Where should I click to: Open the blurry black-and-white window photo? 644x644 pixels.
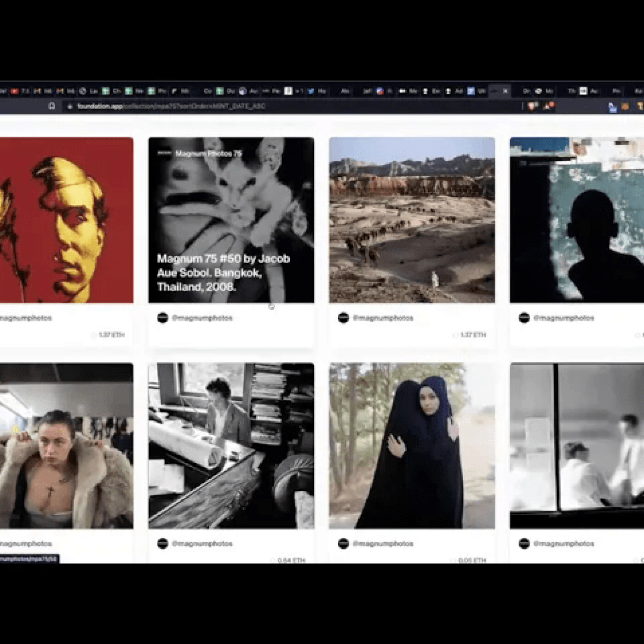pos(577,446)
